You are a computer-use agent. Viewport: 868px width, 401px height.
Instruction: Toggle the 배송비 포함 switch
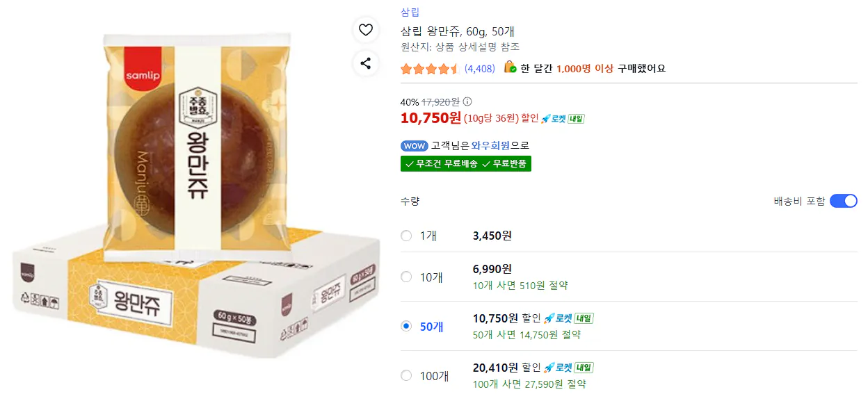(843, 200)
